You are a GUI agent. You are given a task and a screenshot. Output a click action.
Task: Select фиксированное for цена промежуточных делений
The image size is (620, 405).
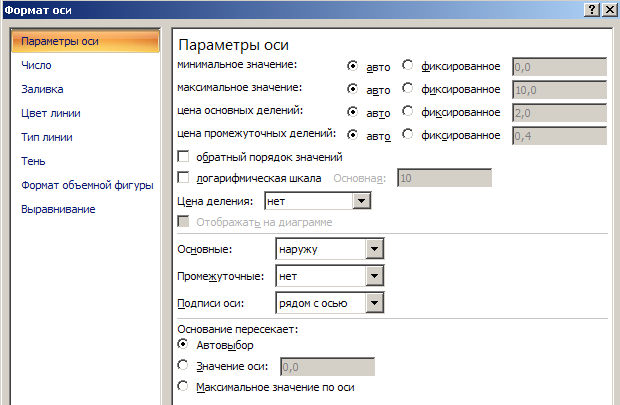(408, 134)
